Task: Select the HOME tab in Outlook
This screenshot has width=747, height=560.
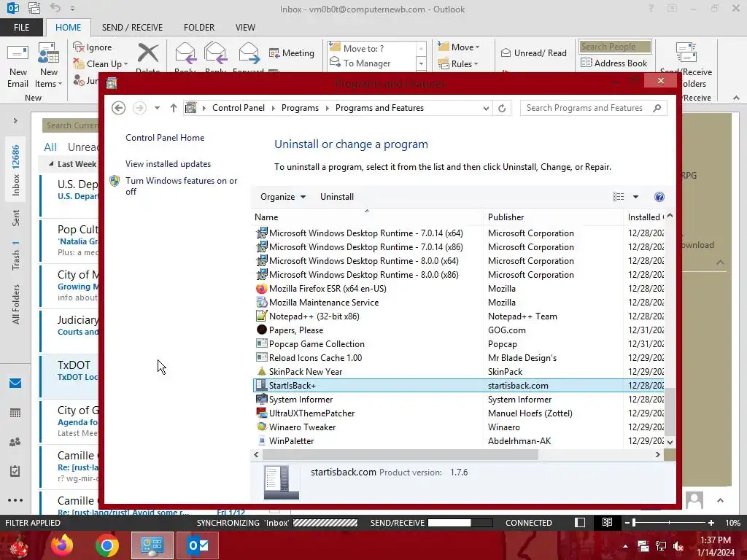Action: (x=68, y=27)
